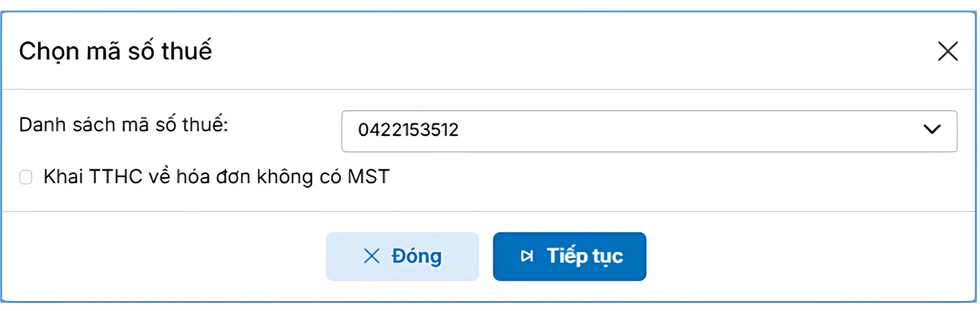980x311 pixels.
Task: Click the "Danh sách mã số thuế:" field label
Action: click(124, 125)
